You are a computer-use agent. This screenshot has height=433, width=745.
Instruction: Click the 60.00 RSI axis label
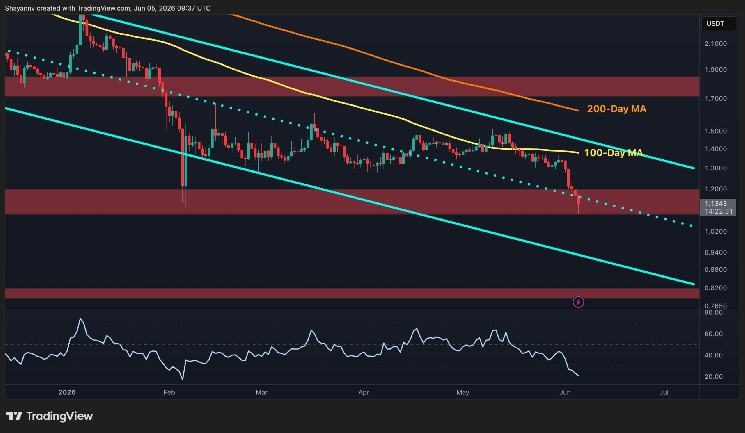coord(714,334)
